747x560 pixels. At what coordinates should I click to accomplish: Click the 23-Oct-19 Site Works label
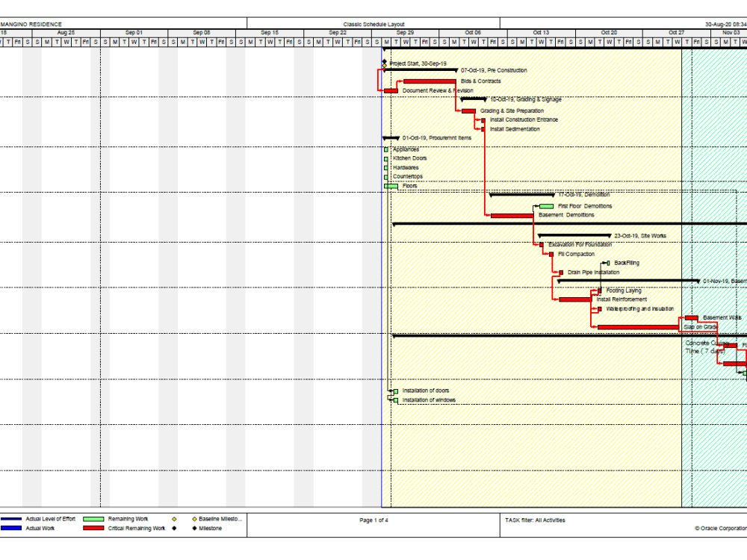click(x=640, y=236)
